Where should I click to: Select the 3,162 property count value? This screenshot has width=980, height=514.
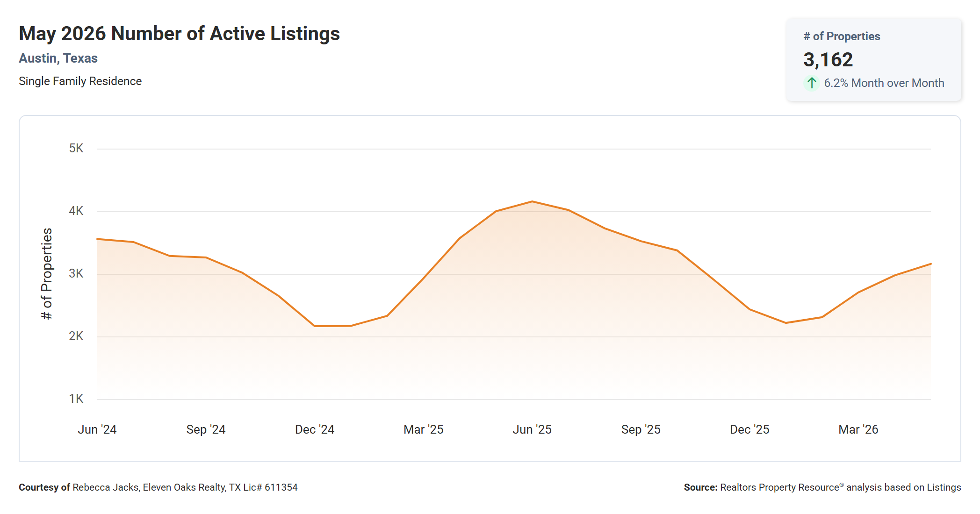coord(828,60)
